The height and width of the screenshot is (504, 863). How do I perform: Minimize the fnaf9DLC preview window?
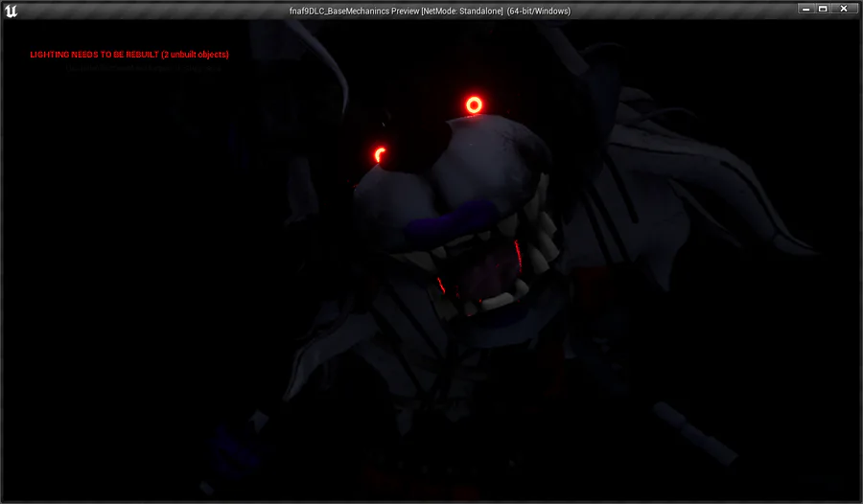(805, 9)
